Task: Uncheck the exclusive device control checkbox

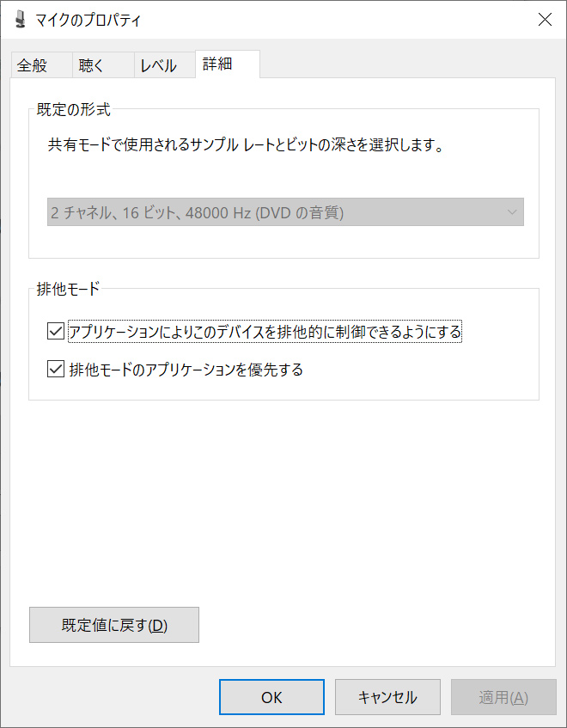Action: click(57, 331)
